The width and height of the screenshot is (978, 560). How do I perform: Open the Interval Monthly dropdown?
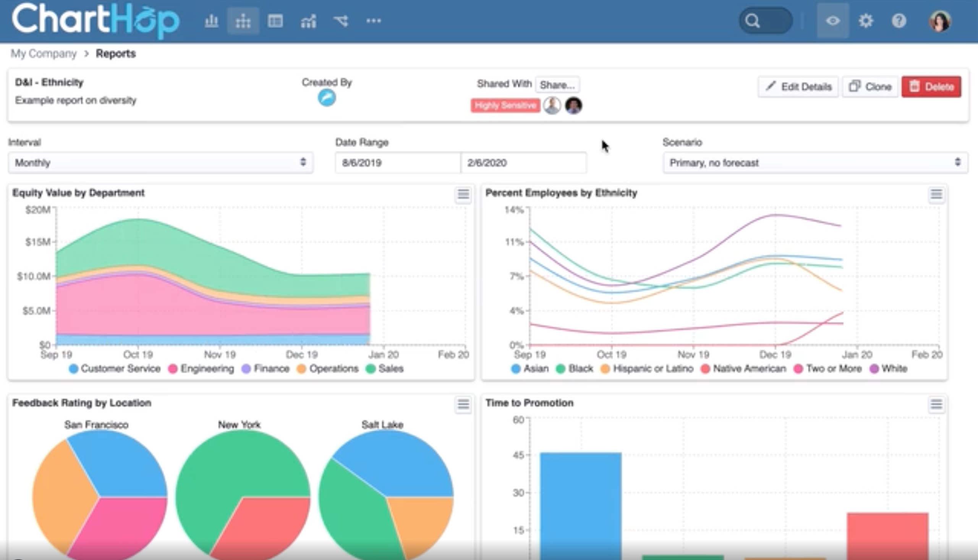click(160, 163)
